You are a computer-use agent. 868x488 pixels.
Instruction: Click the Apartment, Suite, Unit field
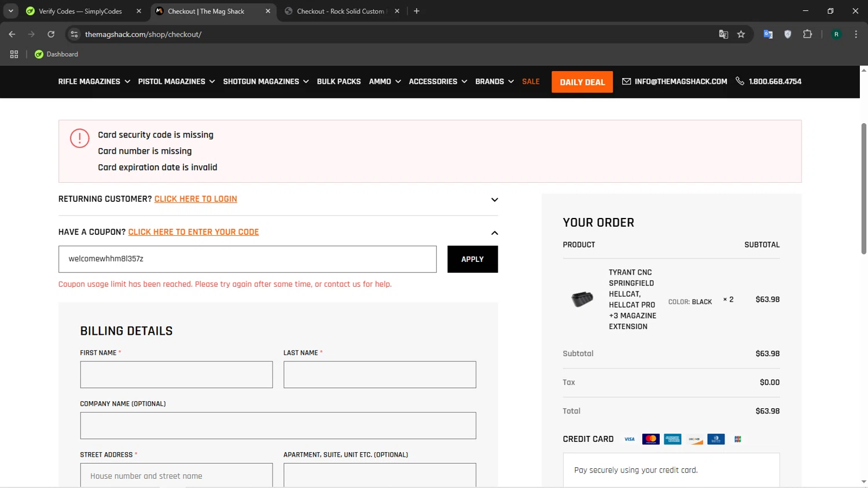[x=380, y=475]
